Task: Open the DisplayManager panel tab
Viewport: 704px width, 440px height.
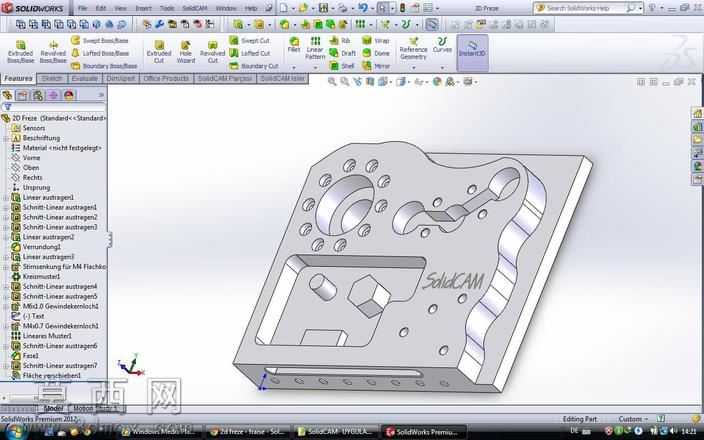Action: 69,95
